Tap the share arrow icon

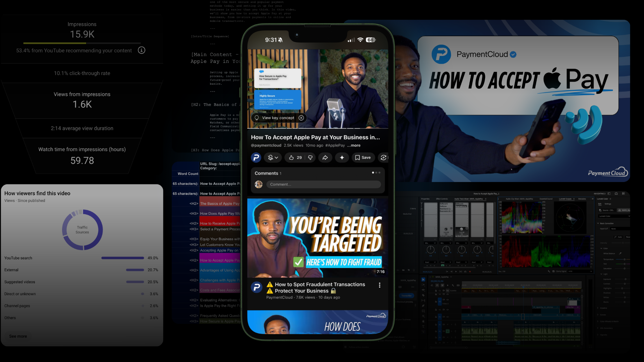click(325, 158)
